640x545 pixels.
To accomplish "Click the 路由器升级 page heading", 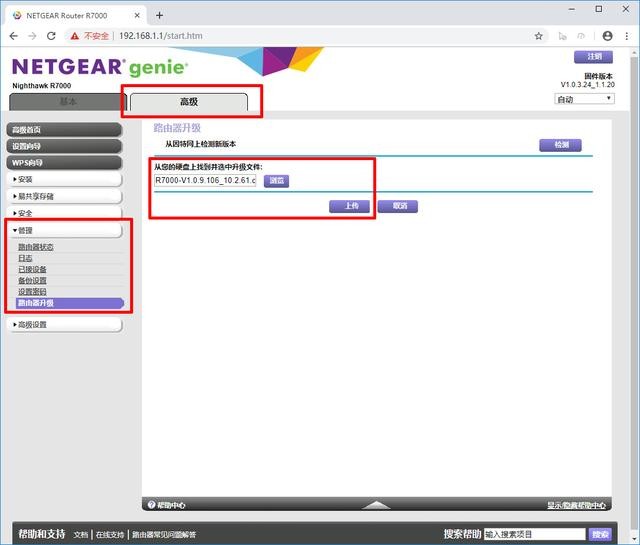I will coord(177,128).
